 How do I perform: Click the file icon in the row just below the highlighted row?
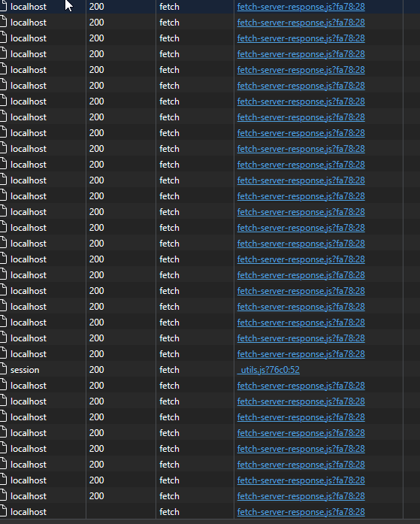[x=3, y=23]
